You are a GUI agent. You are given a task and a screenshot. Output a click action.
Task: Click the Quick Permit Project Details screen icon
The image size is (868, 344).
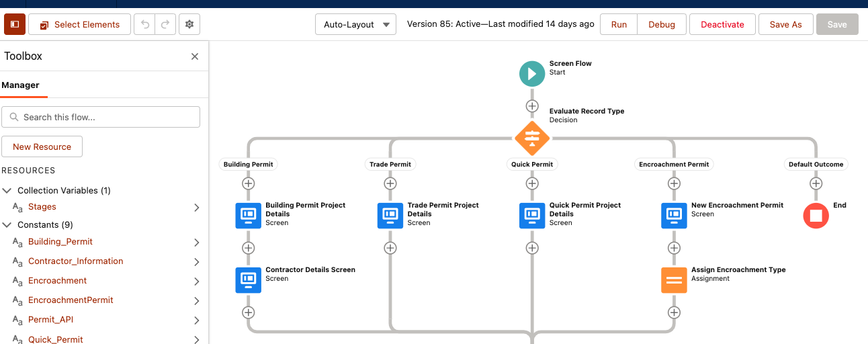532,216
